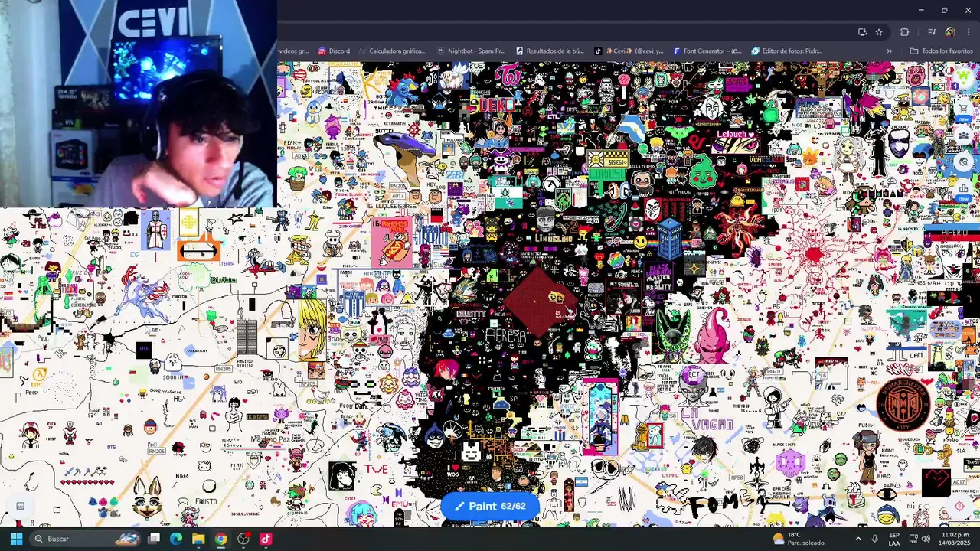980x551 pixels.
Task: Click the pink Majin Buu pixel art
Action: tap(714, 335)
